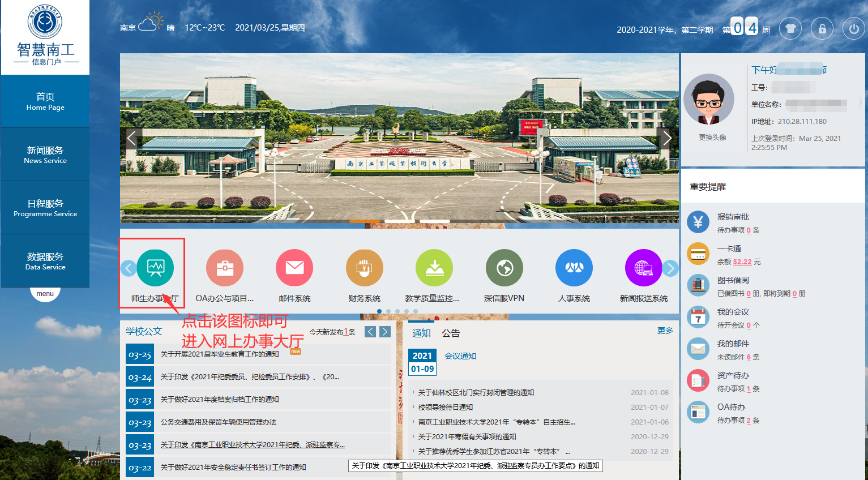The height and width of the screenshot is (480, 868).
Task: Open the 教学质量监控 download icon
Action: click(x=434, y=268)
